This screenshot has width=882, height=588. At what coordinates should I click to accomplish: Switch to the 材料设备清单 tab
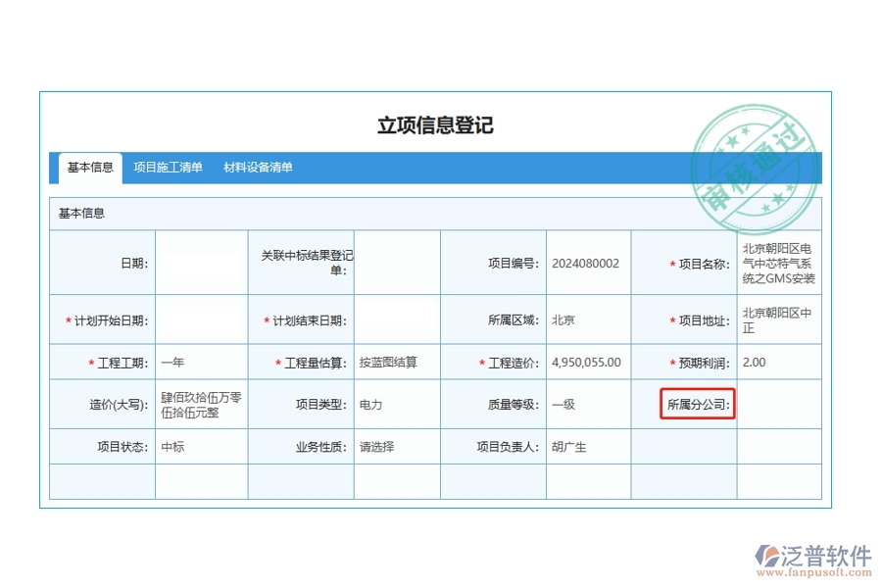pos(261,167)
